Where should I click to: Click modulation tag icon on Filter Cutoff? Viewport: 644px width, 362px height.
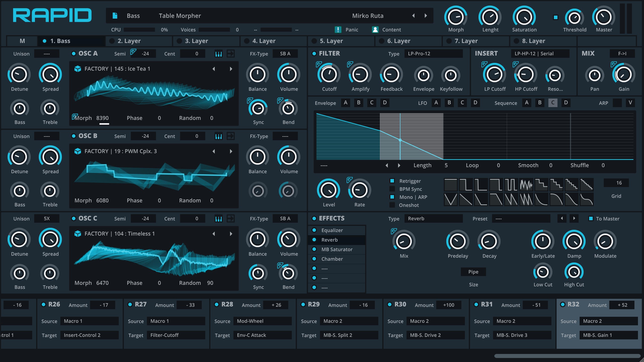(x=319, y=64)
